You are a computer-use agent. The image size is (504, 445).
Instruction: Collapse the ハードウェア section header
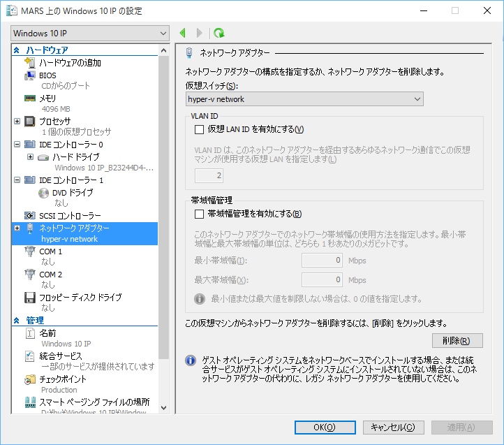point(17,50)
